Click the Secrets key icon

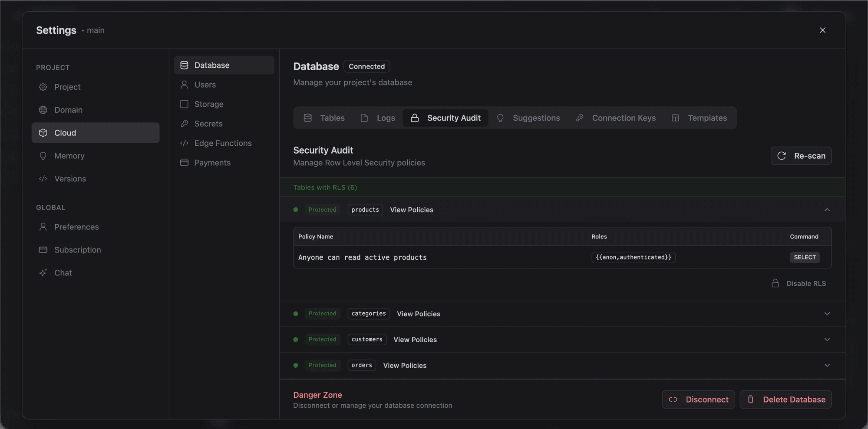point(184,124)
